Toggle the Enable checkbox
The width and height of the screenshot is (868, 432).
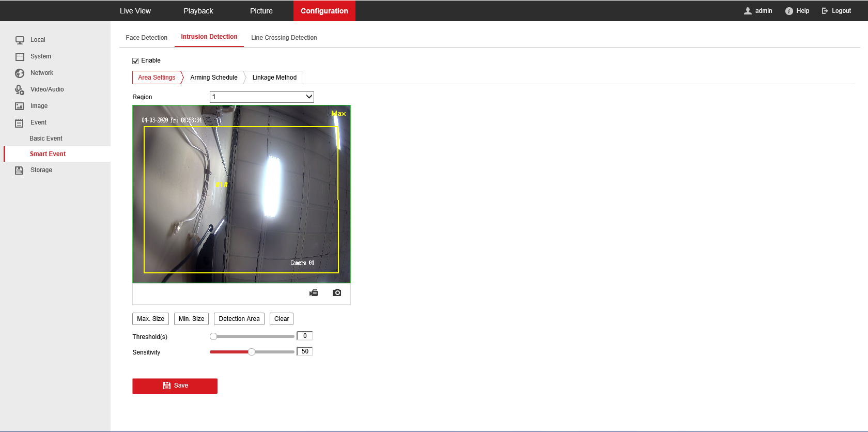coord(135,61)
